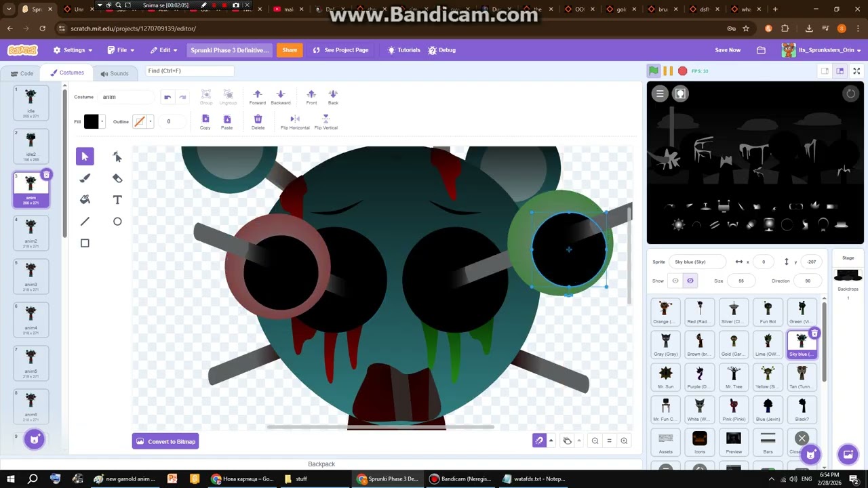Set sprite to hidden with crossed eye
The image size is (868, 488).
pyautogui.click(x=690, y=281)
